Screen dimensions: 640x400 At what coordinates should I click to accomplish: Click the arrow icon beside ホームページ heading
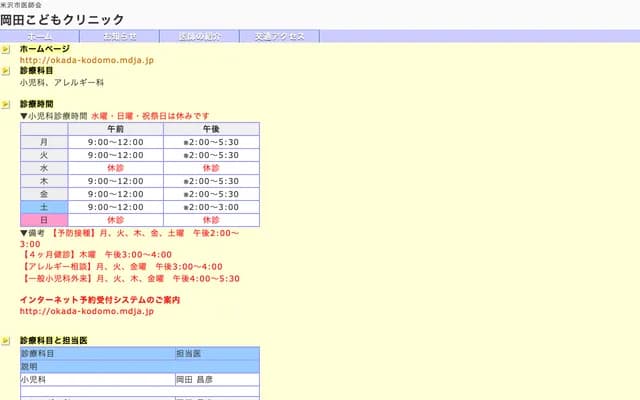pos(6,48)
